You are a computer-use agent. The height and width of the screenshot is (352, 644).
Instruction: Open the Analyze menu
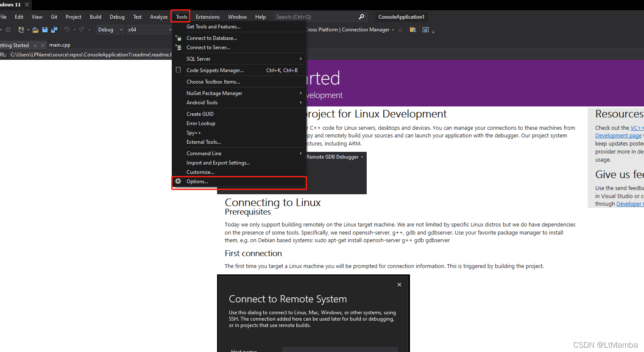click(159, 17)
